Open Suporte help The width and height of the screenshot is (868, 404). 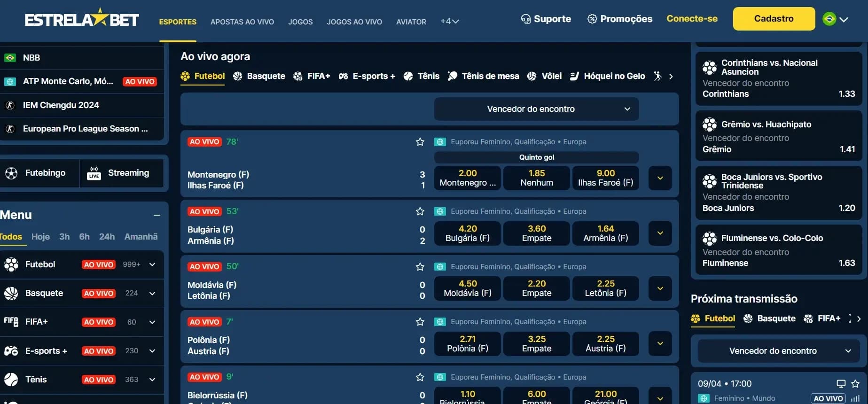(x=546, y=19)
